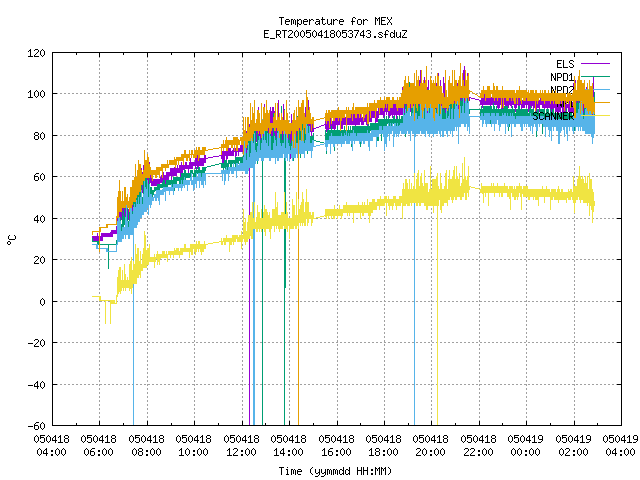Click the y-axis tick label -20

point(36,343)
